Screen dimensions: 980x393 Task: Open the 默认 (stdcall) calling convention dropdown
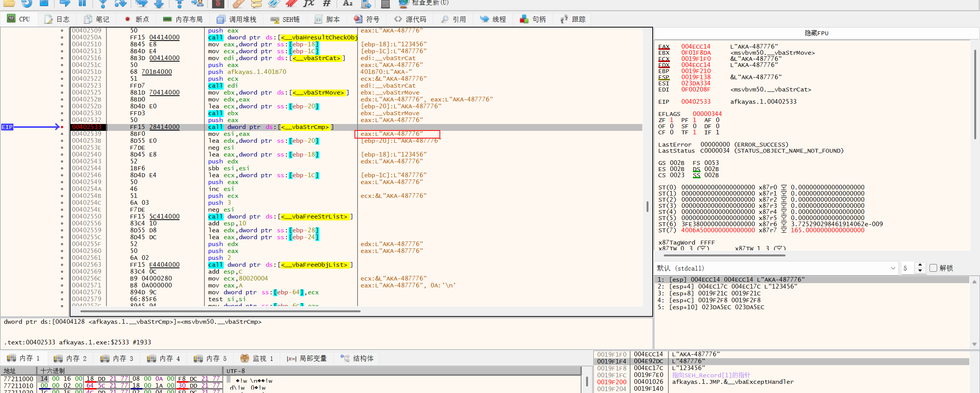click(777, 268)
